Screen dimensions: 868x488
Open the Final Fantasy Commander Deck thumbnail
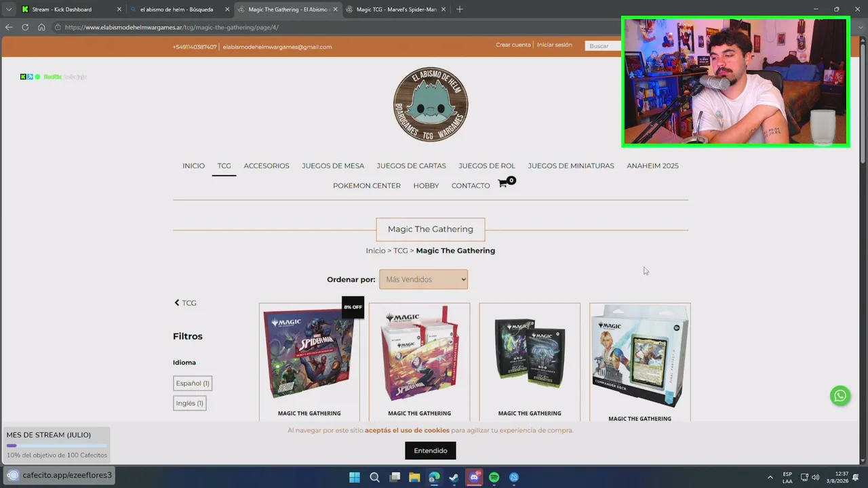(640, 357)
